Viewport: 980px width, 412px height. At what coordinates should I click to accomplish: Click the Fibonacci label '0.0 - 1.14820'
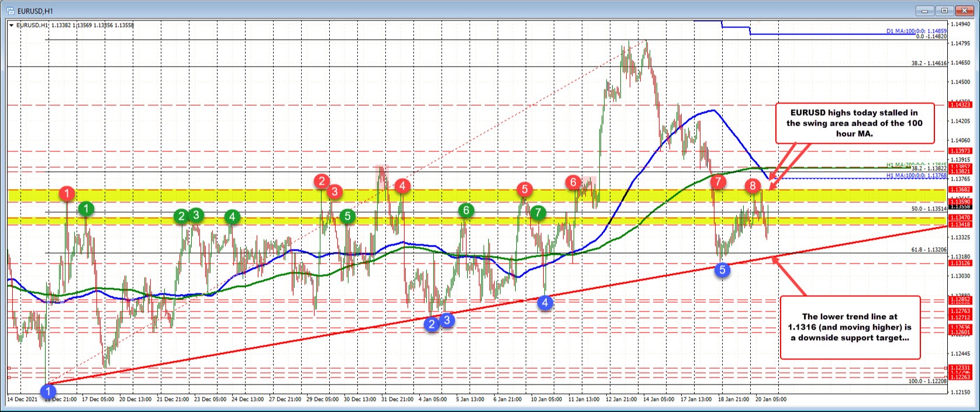click(x=931, y=36)
